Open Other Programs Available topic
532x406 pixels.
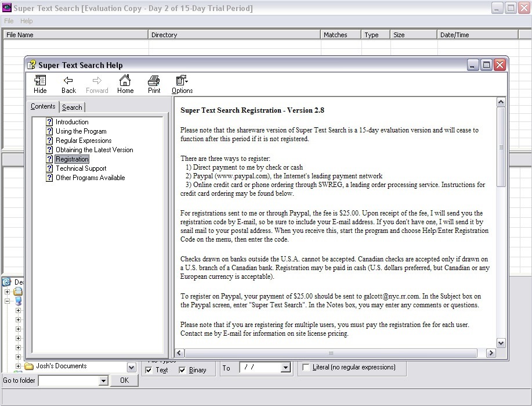pyautogui.click(x=91, y=177)
